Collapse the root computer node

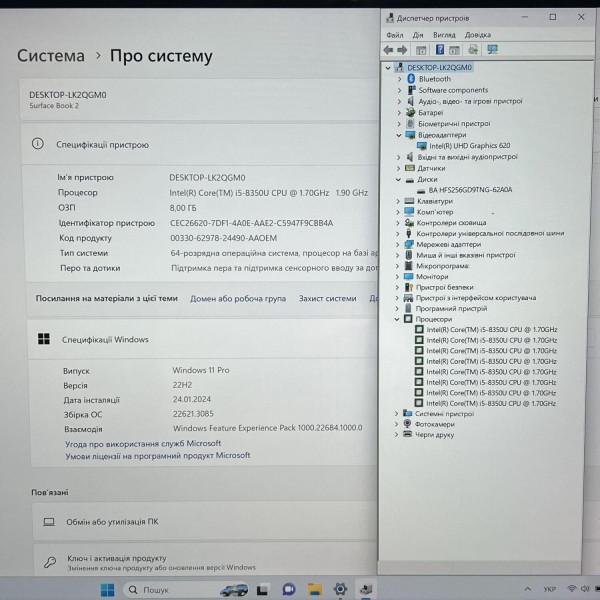(x=388, y=68)
